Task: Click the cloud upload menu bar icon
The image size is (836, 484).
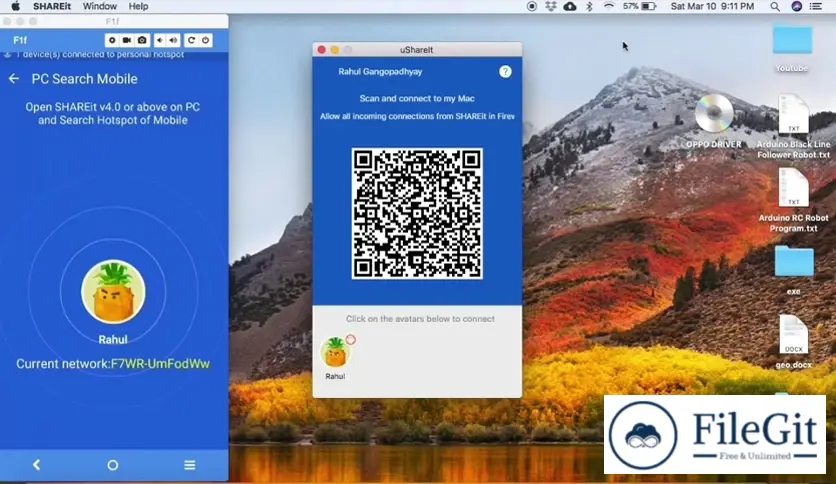Action: pyautogui.click(x=569, y=6)
